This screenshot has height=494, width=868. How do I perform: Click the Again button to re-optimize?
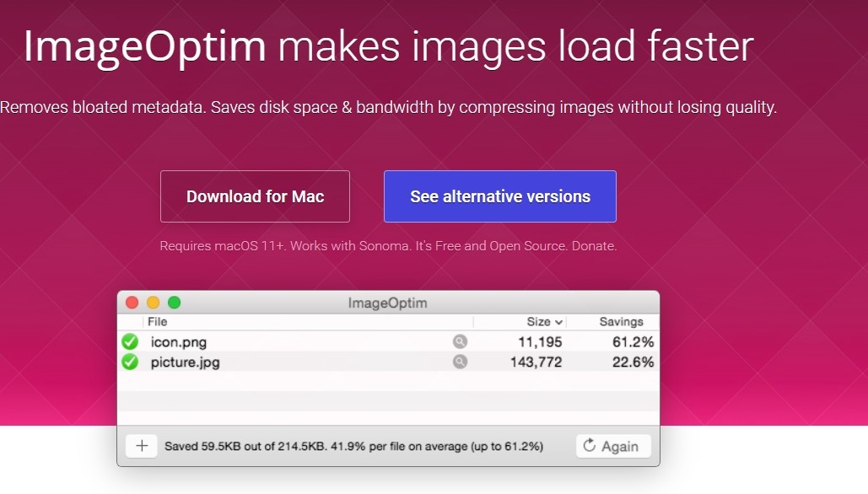coord(612,446)
